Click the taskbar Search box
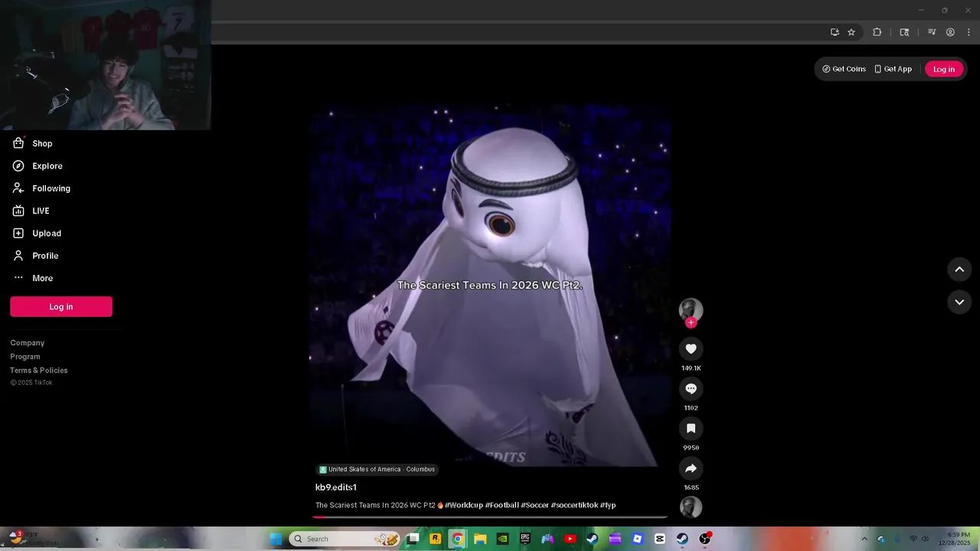Viewport: 980px width, 551px height. [x=344, y=539]
